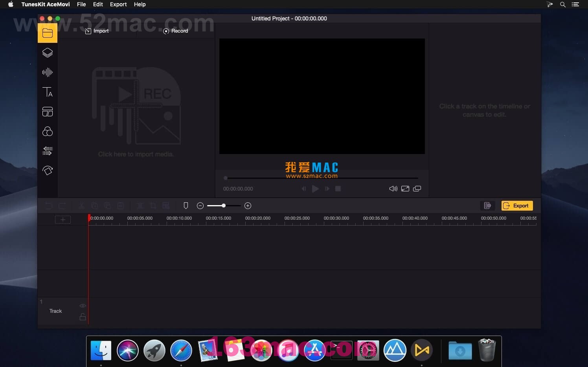Zoom in the timeline with plus

248,206
